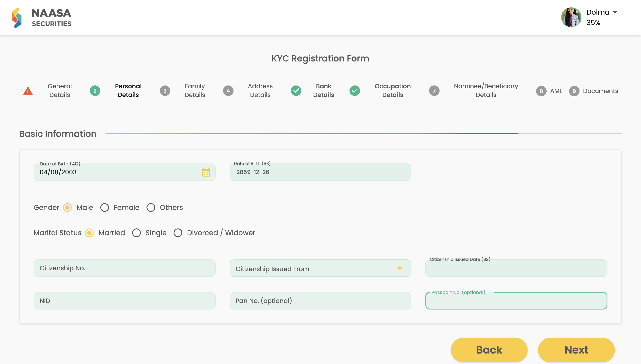Screen dimensions: 641x364
Task: Click the Back button
Action: pos(489,350)
